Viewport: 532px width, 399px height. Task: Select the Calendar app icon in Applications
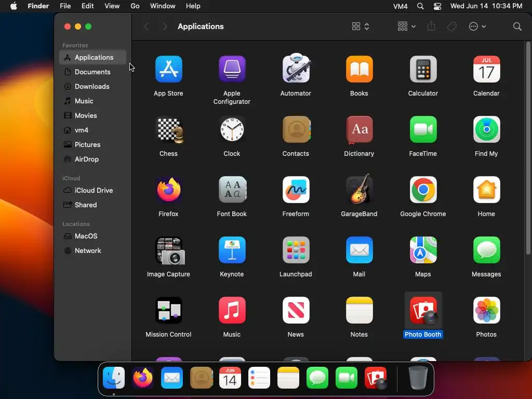tap(486, 69)
